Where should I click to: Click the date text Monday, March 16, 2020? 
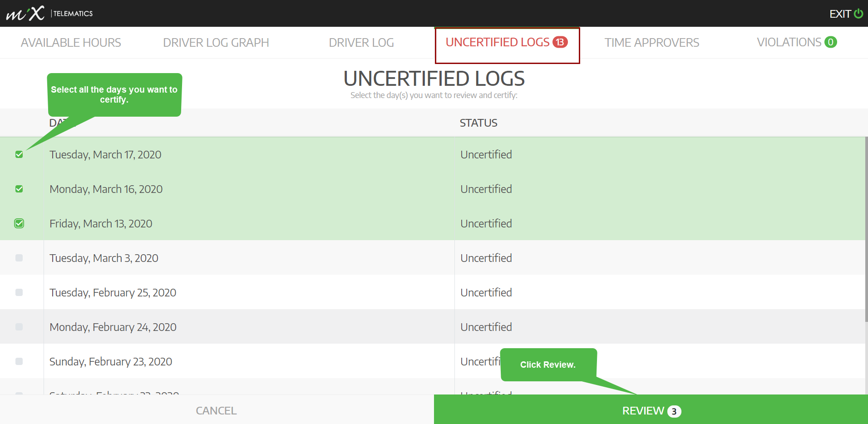106,189
